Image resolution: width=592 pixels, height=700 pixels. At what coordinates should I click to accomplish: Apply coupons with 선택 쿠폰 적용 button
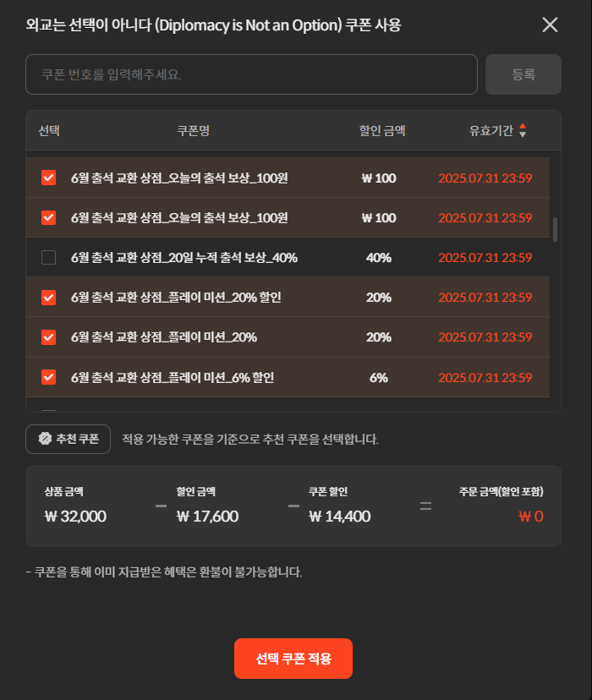click(293, 659)
